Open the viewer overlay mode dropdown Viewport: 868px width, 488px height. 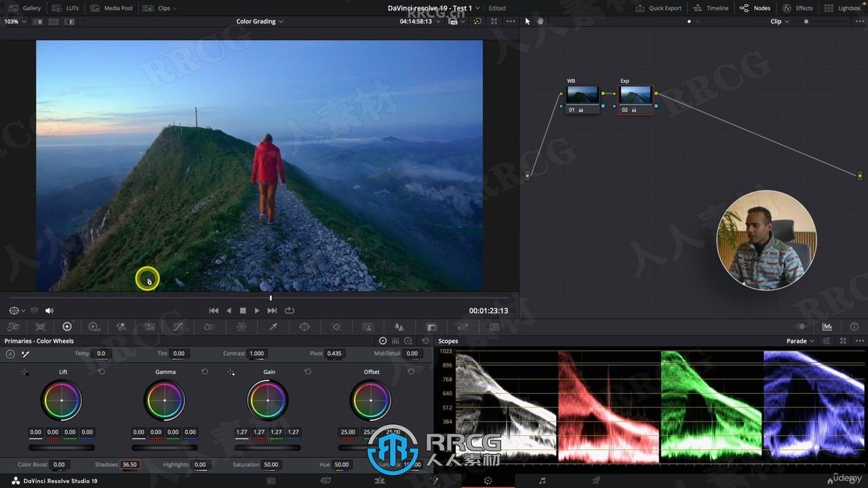[x=18, y=310]
